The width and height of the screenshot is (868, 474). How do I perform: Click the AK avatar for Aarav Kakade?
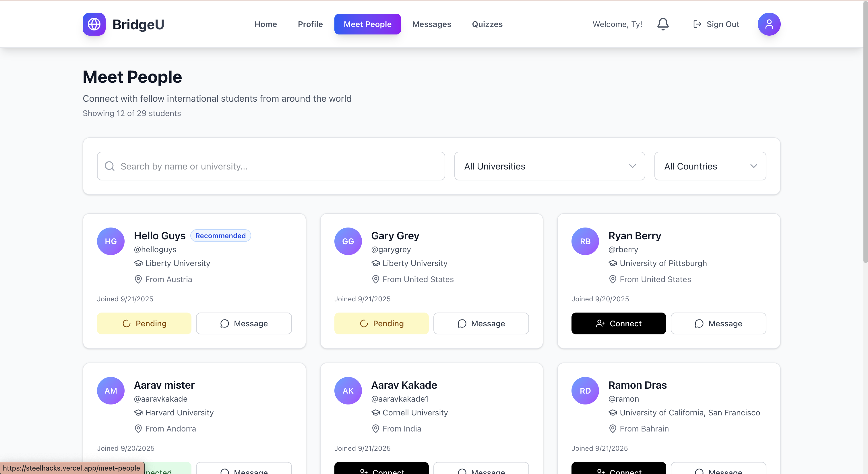pyautogui.click(x=348, y=391)
